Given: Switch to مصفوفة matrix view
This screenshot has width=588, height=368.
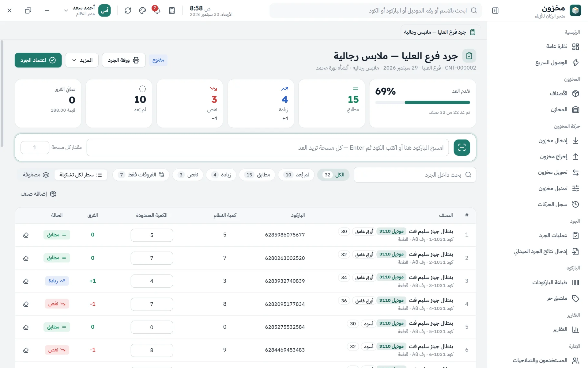Looking at the screenshot, I should click(36, 175).
